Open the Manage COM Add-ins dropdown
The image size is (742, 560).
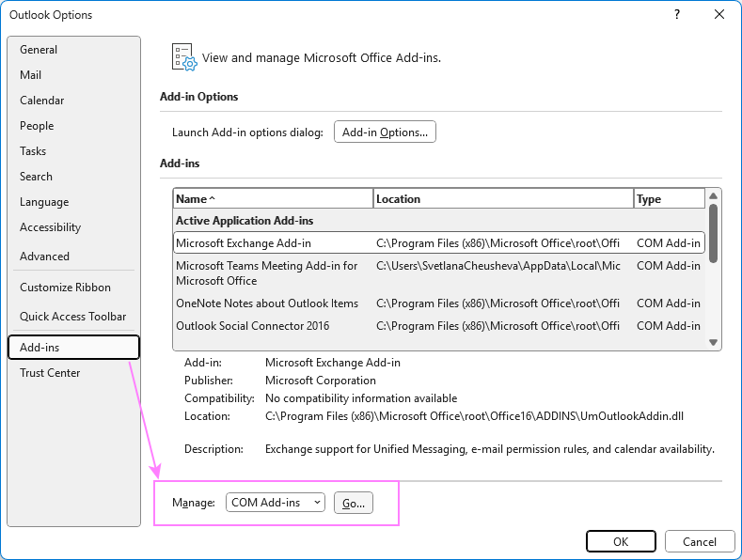(275, 503)
